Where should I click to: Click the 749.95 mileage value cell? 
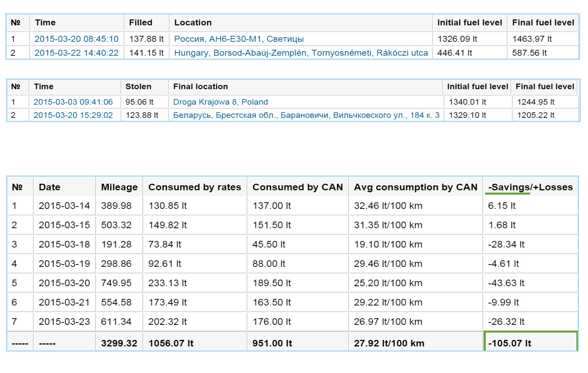click(x=116, y=283)
